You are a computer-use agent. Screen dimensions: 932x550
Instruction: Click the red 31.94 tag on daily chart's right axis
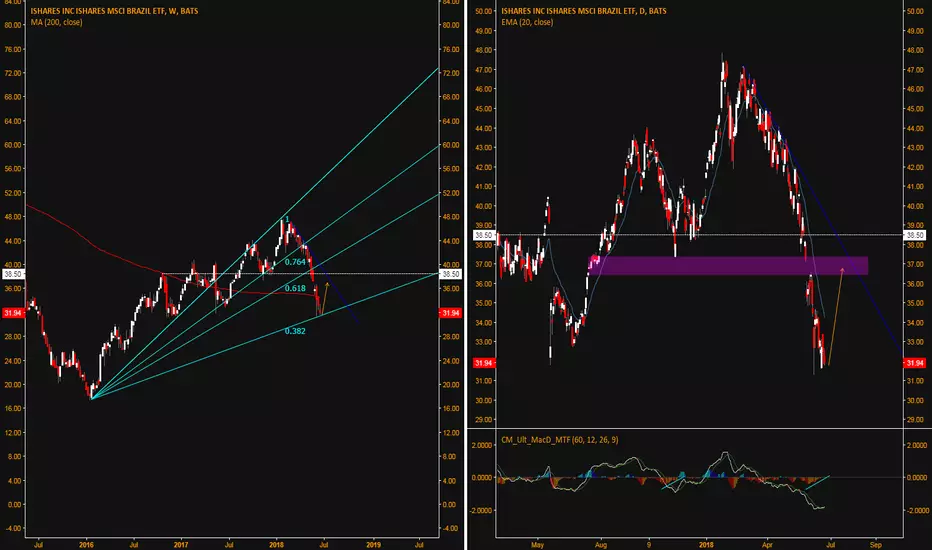pos(915,363)
